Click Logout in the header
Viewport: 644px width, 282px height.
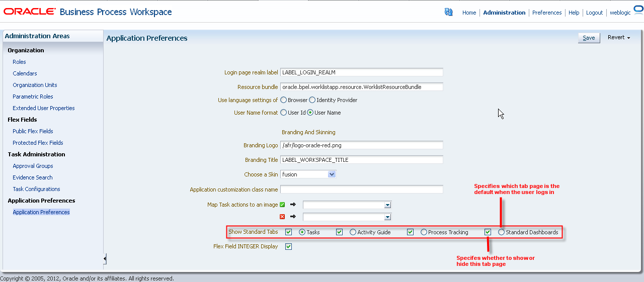click(x=594, y=13)
